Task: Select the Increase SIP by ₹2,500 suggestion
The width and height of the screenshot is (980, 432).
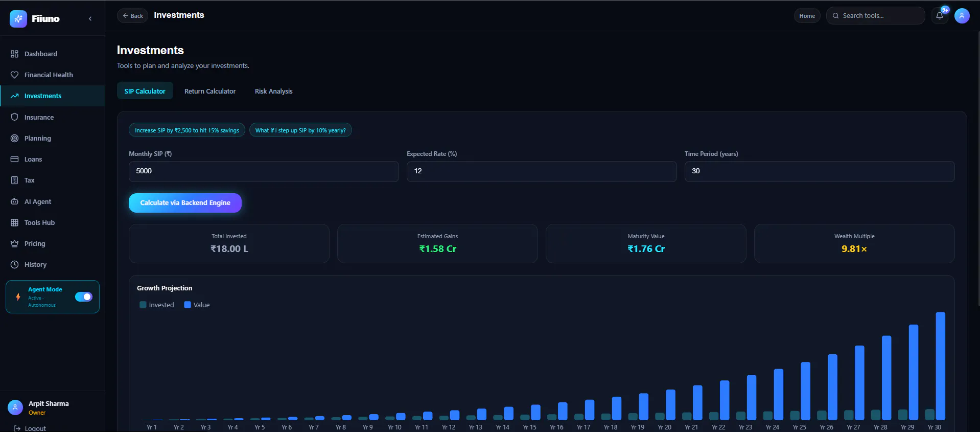Action: [x=187, y=130]
